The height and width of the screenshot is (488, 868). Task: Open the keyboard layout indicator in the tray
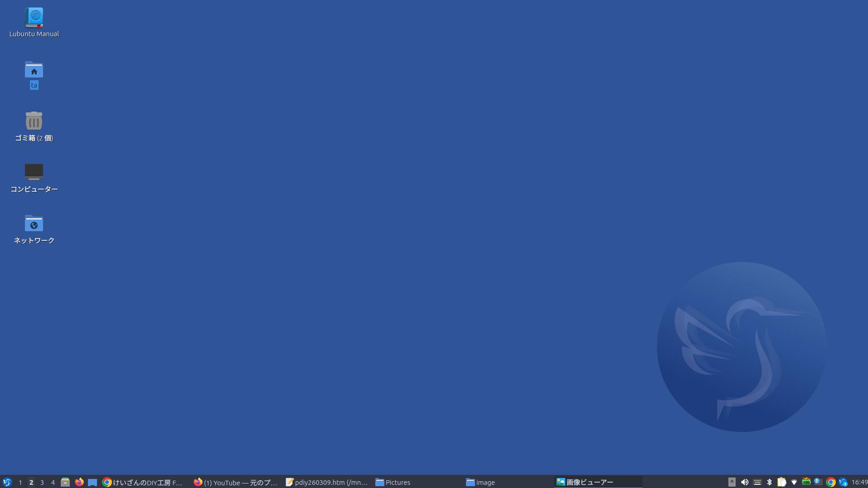pos(757,482)
